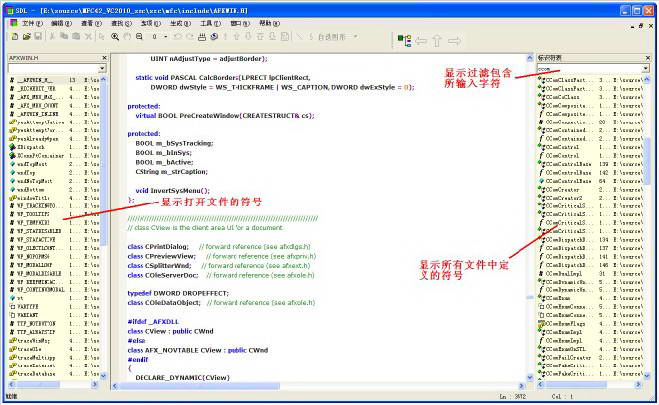Select the XDispatch symbol row
This screenshot has width=659, height=405.
tap(54, 147)
